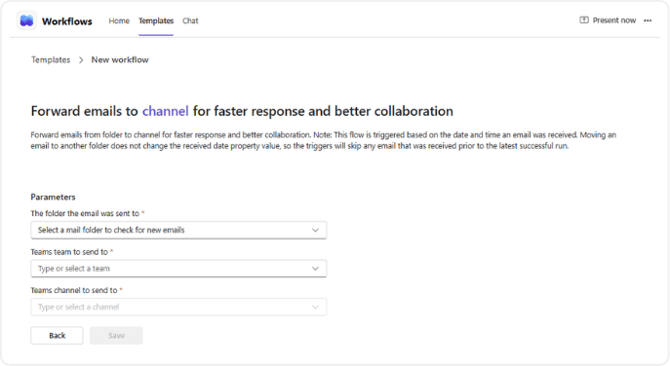This screenshot has height=366, width=670.
Task: Open the Home tab
Action: click(x=119, y=20)
